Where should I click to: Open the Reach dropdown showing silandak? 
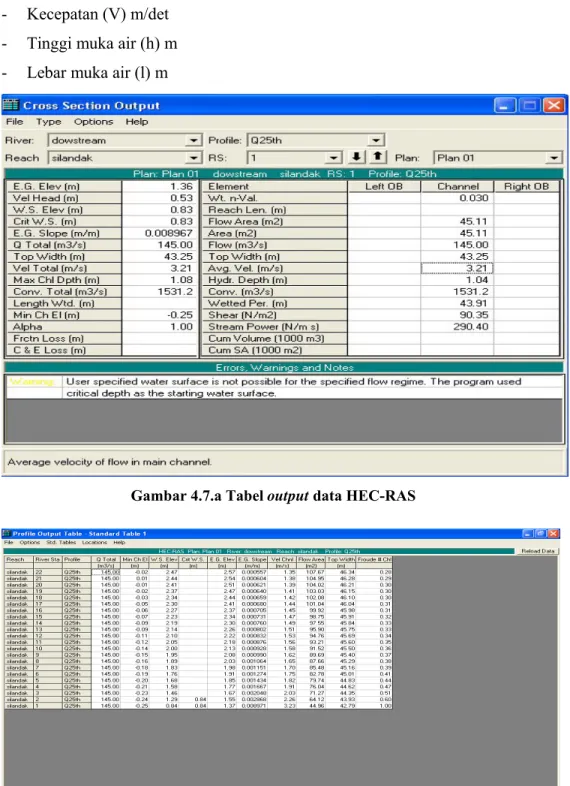194,158
